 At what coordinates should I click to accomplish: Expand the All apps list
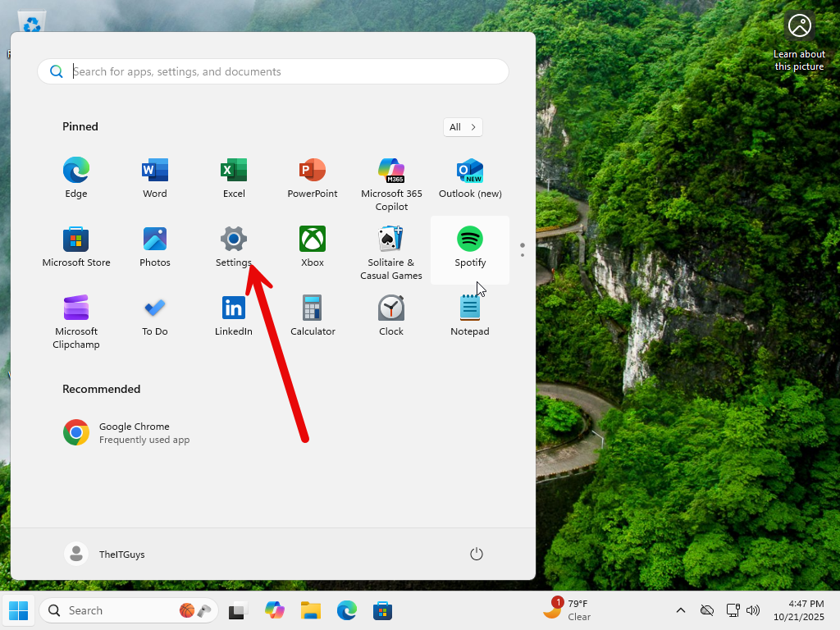(x=463, y=127)
